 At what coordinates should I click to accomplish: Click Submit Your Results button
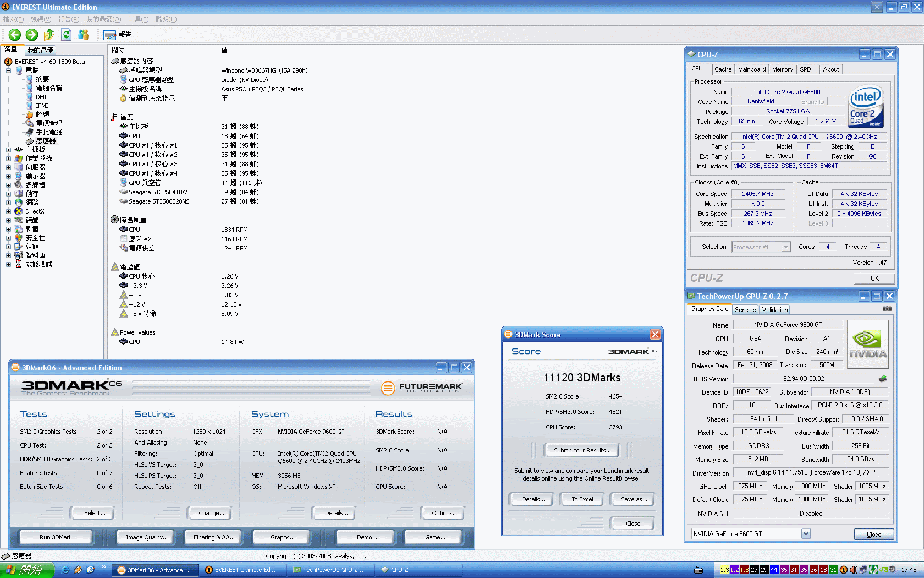point(582,450)
